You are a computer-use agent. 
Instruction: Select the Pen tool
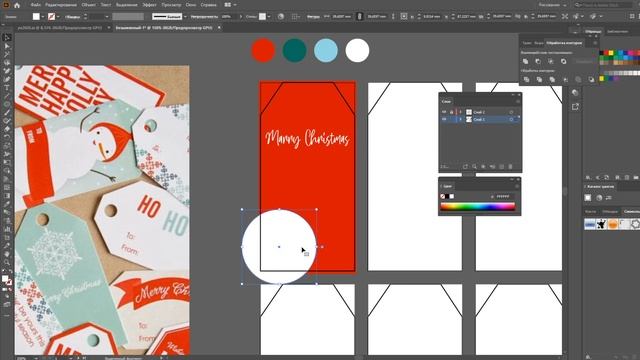(7, 71)
